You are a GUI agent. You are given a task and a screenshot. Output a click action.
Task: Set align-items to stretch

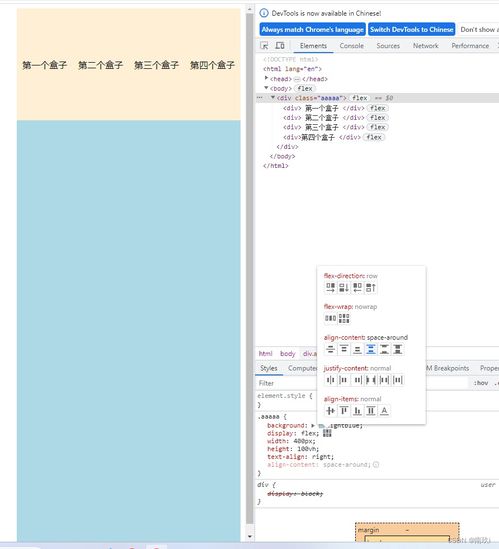pyautogui.click(x=370, y=411)
